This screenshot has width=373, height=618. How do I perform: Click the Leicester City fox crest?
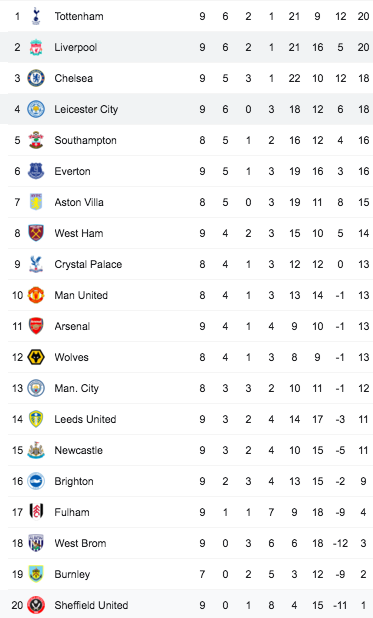tap(36, 109)
